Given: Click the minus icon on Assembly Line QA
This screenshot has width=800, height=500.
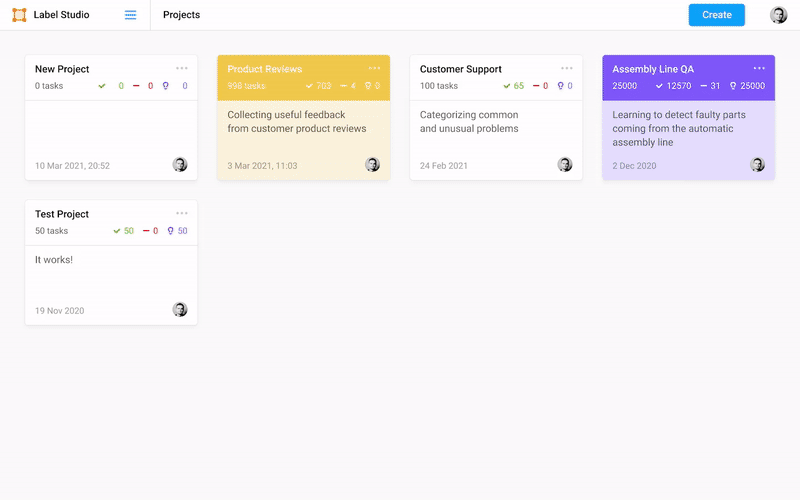Looking at the screenshot, I should coord(704,86).
